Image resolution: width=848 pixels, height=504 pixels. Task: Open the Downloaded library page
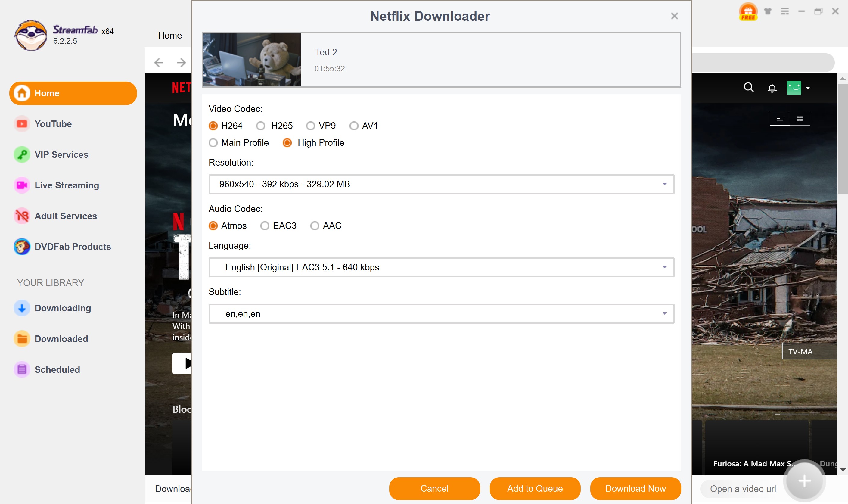coord(61,339)
